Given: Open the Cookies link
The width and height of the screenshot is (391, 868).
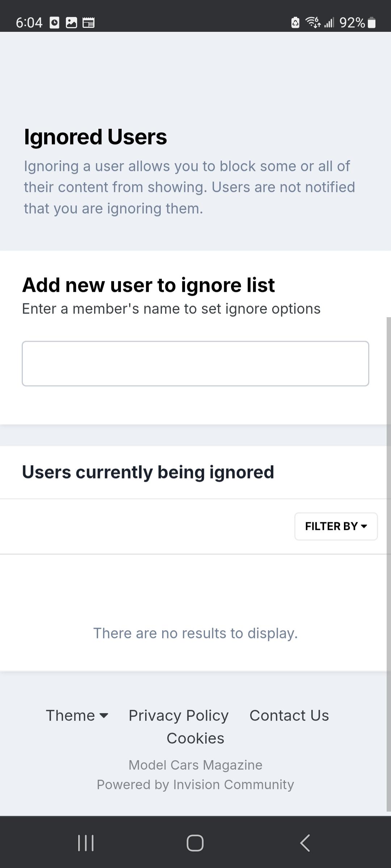Looking at the screenshot, I should pos(195,738).
